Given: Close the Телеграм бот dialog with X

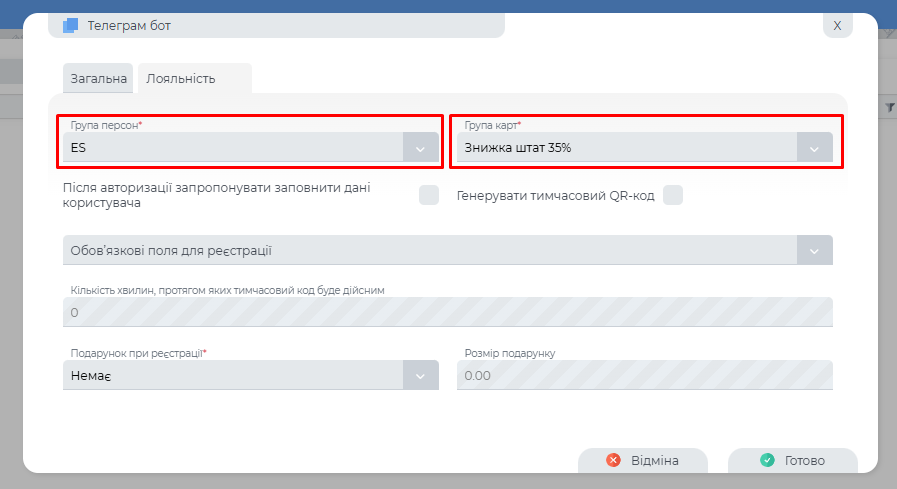Looking at the screenshot, I should (837, 25).
